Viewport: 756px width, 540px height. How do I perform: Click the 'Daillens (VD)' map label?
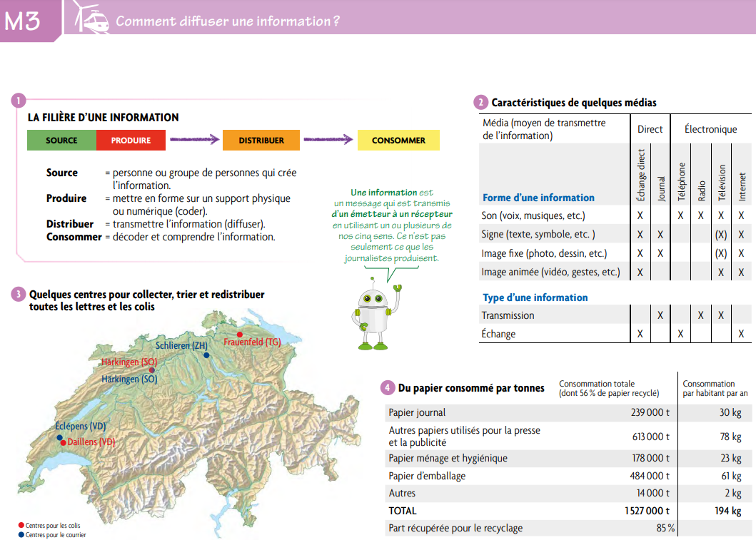tap(91, 442)
